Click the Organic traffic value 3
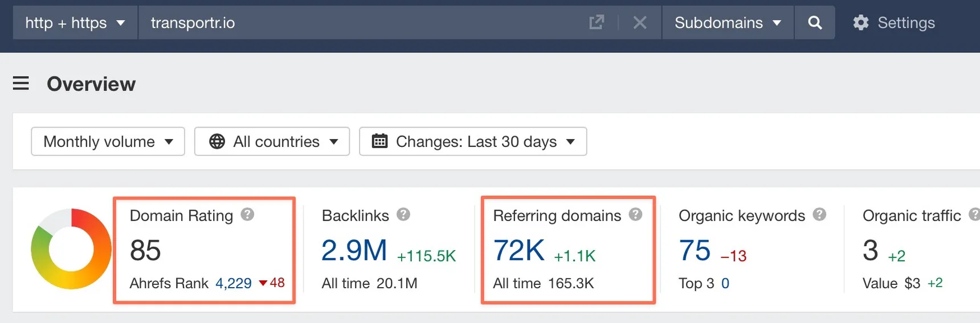 [x=871, y=251]
